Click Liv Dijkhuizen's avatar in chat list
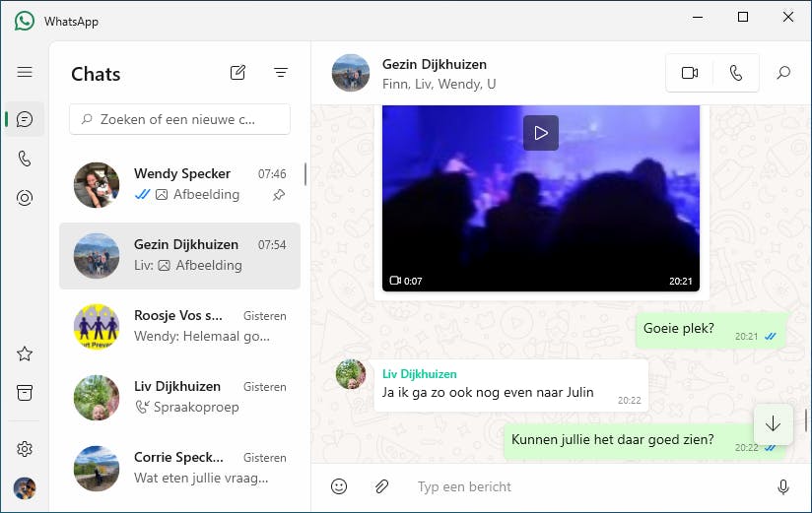Screen dimensions: 812x513 coord(97,398)
